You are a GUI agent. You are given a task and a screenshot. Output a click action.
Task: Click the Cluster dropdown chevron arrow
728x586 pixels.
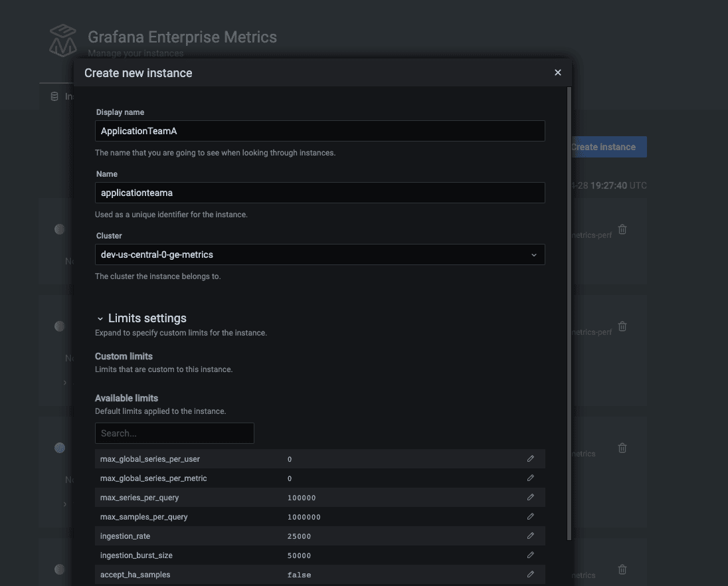[x=533, y=255]
